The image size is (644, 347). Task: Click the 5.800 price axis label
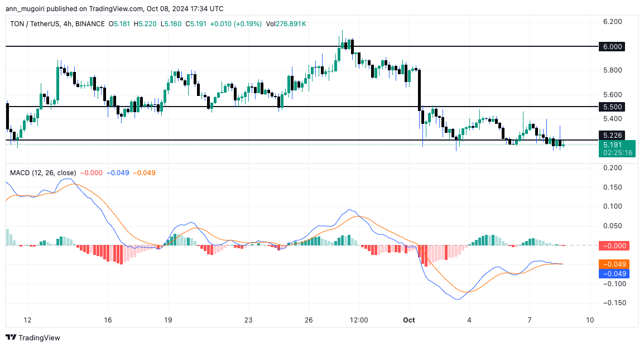tap(612, 70)
